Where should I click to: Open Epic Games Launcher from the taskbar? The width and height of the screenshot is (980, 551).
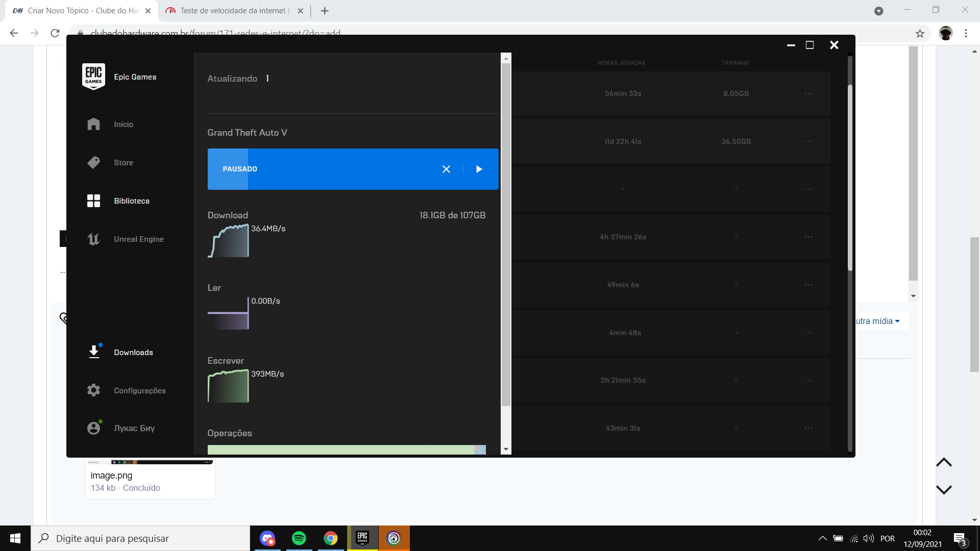362,538
